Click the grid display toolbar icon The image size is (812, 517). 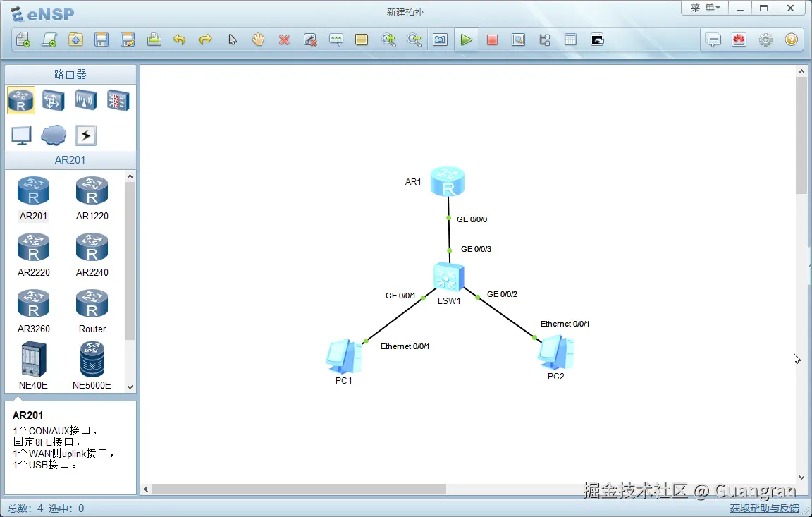(570, 40)
